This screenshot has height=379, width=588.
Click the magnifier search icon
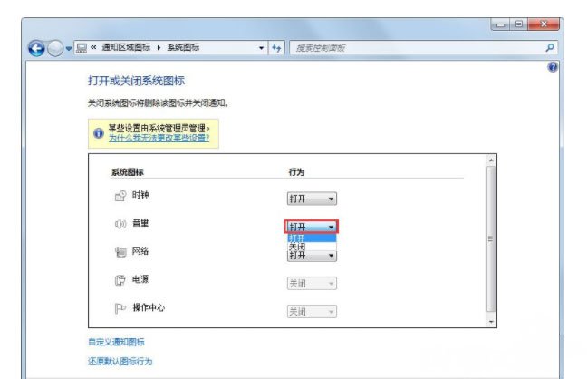point(550,48)
